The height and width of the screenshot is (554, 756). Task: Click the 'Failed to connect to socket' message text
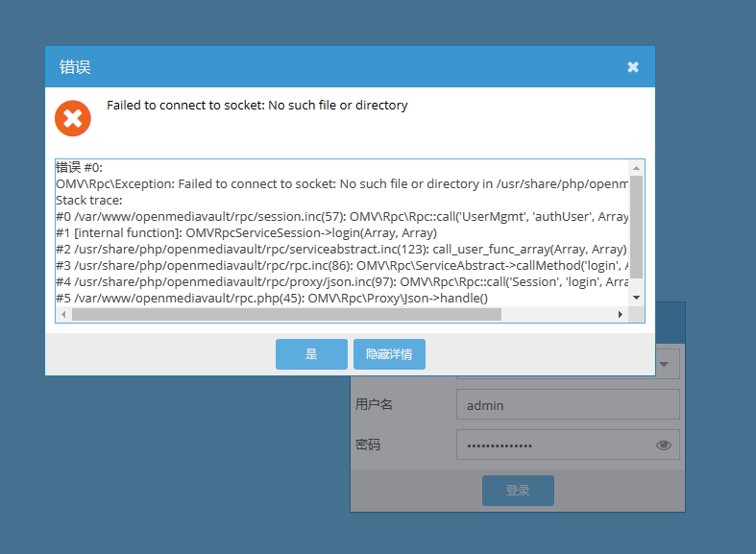[257, 105]
